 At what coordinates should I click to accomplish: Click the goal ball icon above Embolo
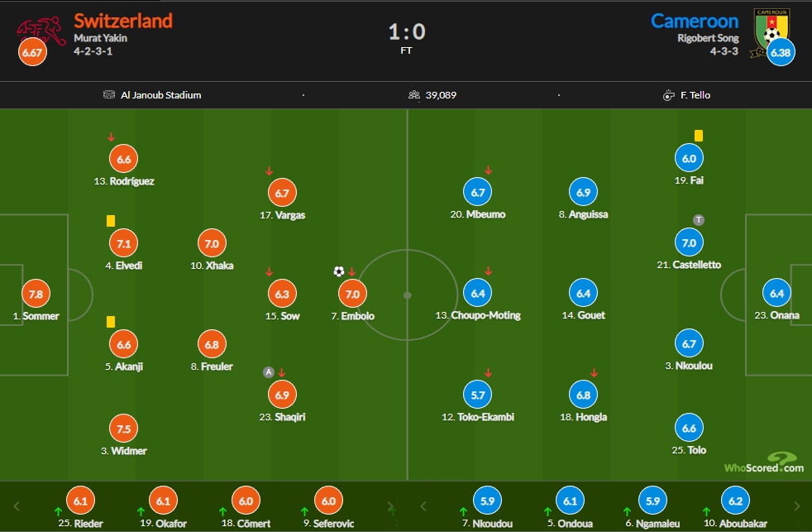(339, 271)
